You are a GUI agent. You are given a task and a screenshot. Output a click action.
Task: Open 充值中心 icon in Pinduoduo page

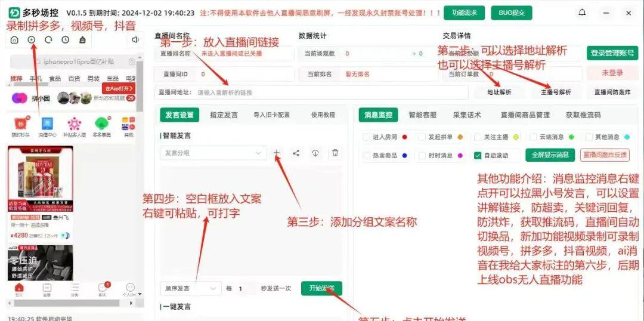coord(47,124)
